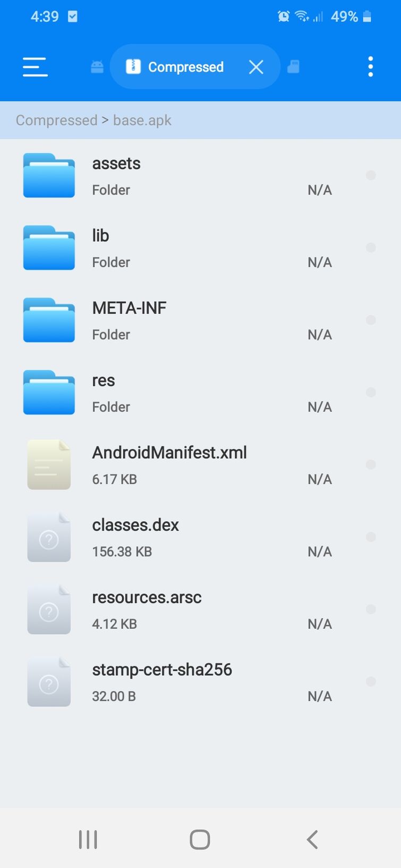Viewport: 401px width, 868px height.
Task: Toggle selection circle for assets folder
Action: point(371,176)
